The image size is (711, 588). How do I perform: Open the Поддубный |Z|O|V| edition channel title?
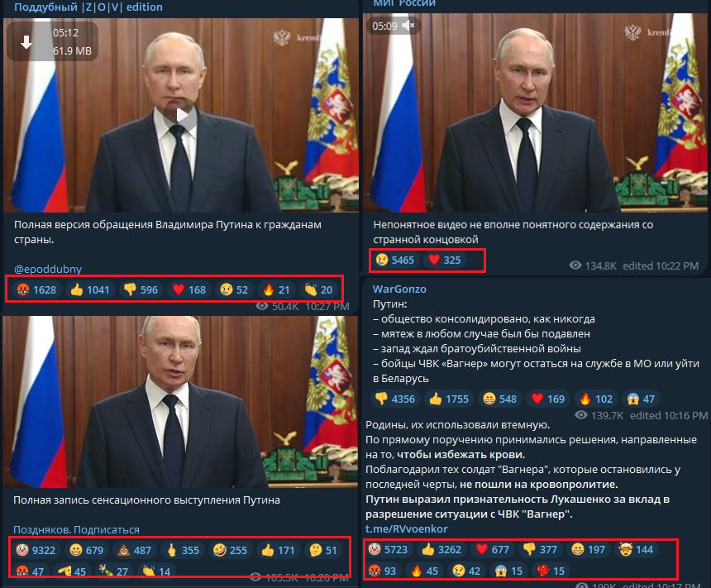(88, 7)
